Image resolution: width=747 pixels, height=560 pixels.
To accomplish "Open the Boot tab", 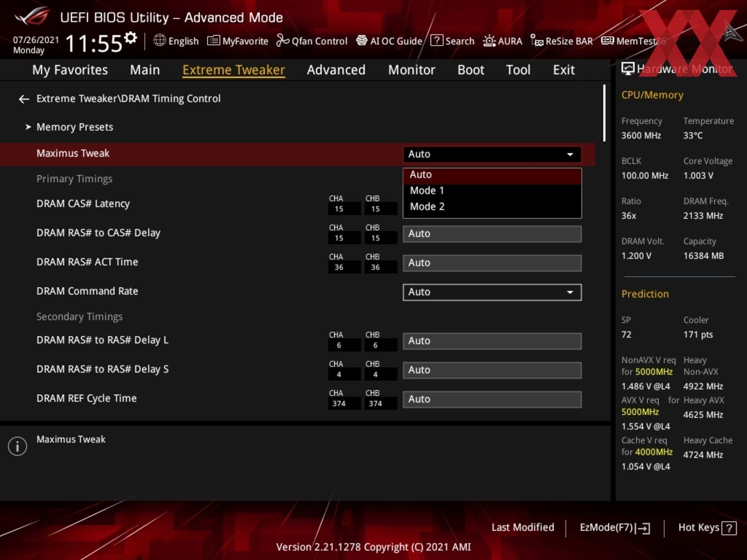I will (471, 70).
